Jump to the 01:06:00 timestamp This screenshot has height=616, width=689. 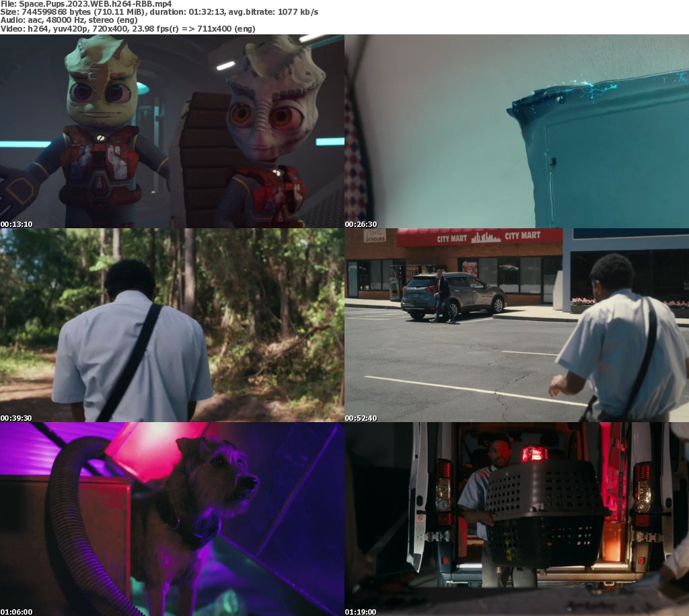pos(16,612)
